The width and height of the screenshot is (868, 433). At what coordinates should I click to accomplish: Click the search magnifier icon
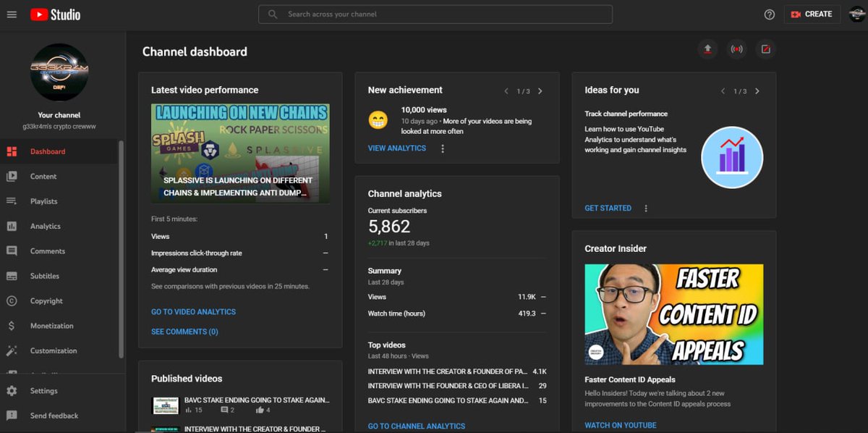pos(273,14)
